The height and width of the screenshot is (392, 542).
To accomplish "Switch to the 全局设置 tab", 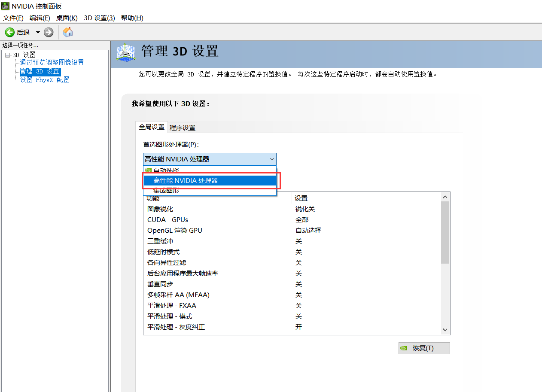I will (152, 127).
